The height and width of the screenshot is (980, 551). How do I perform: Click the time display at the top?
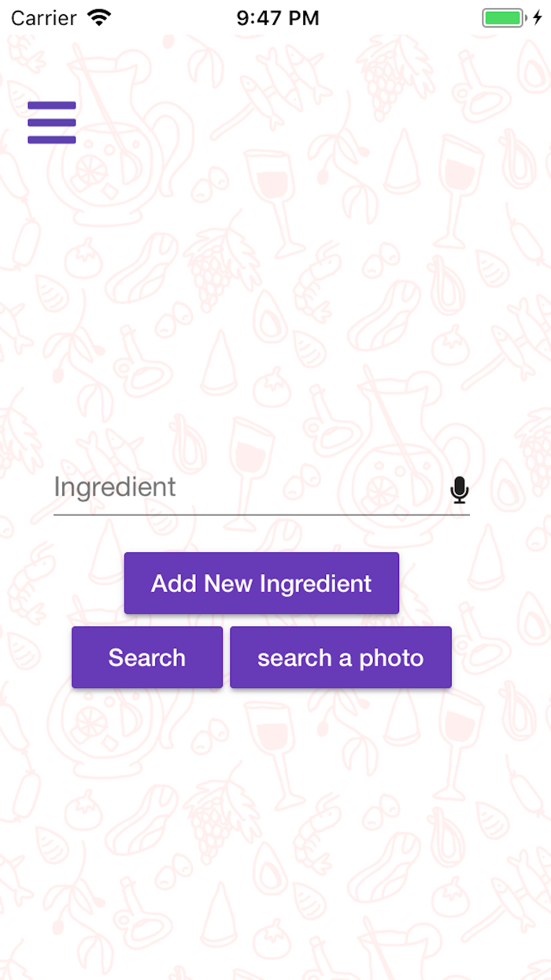(277, 17)
